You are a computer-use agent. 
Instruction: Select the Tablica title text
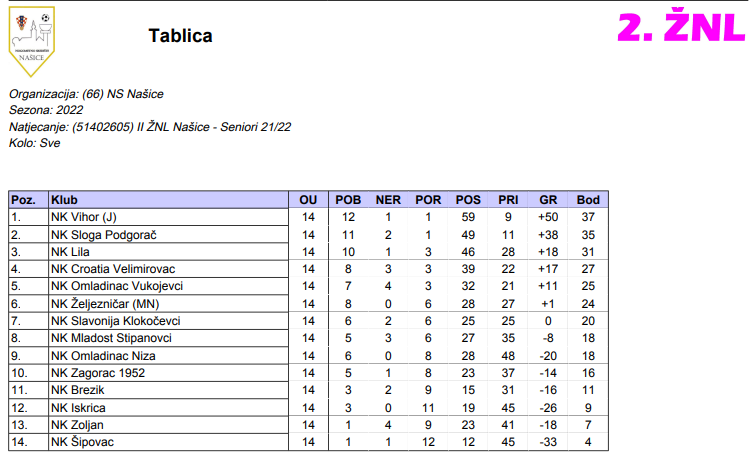pos(180,37)
